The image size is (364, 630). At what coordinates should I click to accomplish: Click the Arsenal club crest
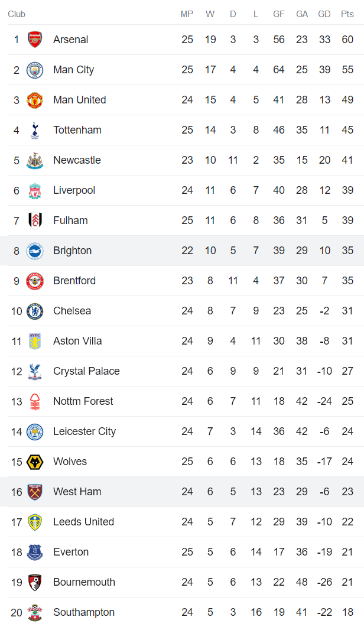(x=34, y=40)
